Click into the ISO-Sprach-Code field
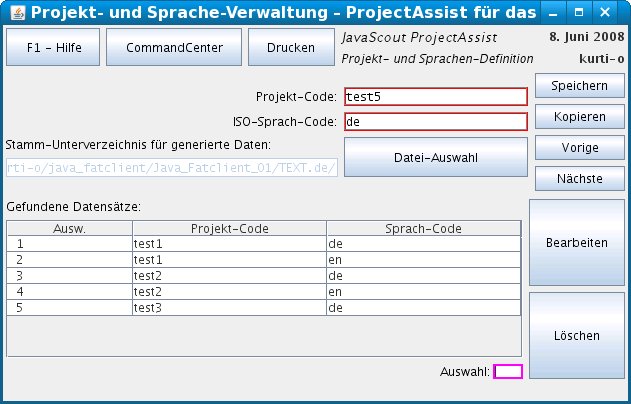This screenshot has width=631, height=404. click(x=435, y=122)
